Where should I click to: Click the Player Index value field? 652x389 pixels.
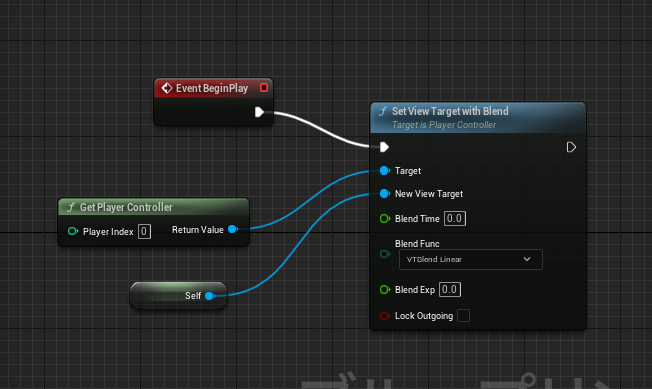click(x=144, y=231)
